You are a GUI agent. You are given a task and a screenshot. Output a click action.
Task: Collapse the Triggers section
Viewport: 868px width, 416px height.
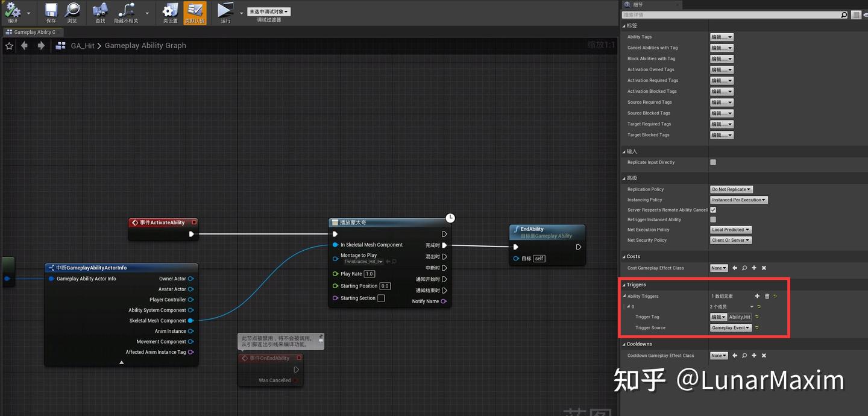coord(624,285)
